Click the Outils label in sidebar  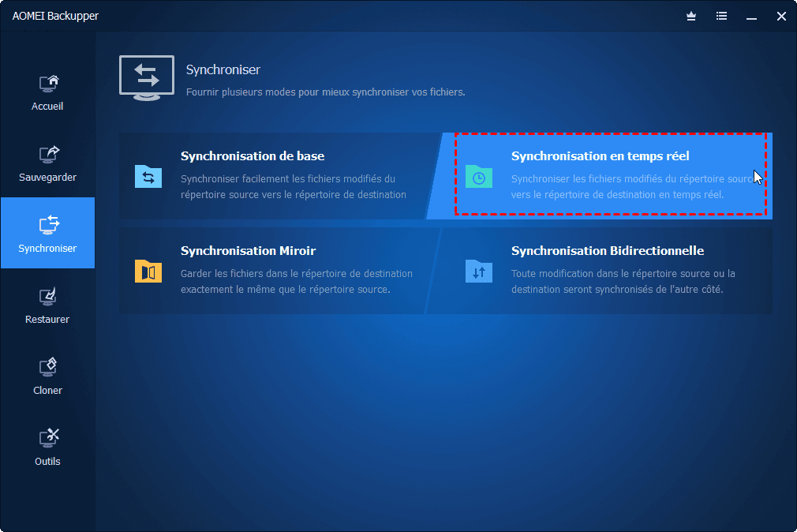[47, 462]
